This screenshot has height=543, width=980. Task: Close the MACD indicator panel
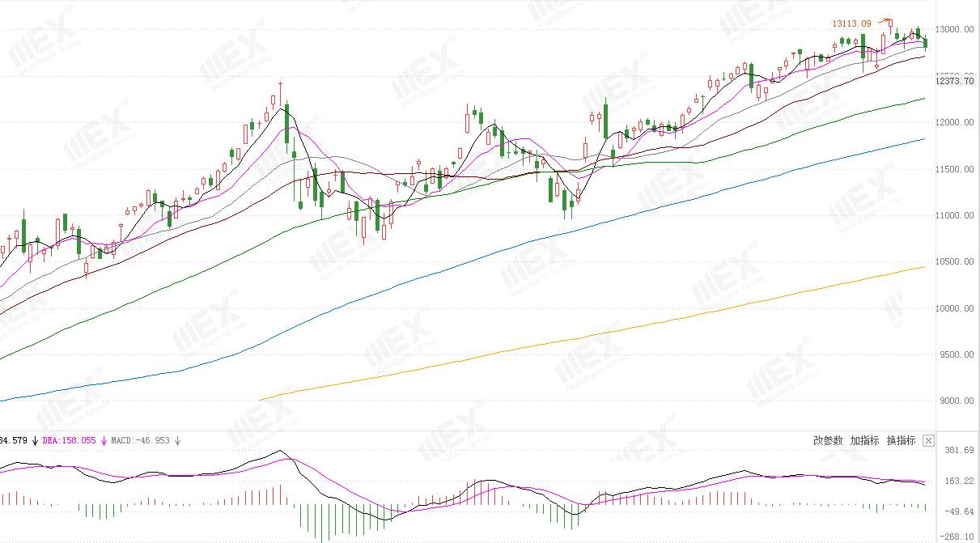pyautogui.click(x=928, y=441)
